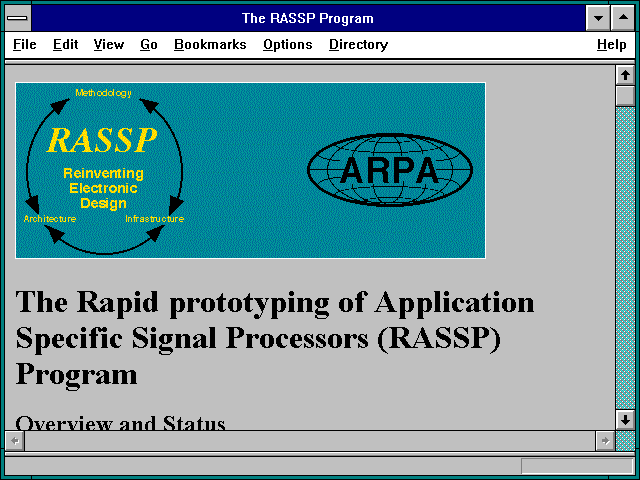Click the RASSP circular logo in banner
Viewport: 640px width, 480px height.
click(104, 171)
